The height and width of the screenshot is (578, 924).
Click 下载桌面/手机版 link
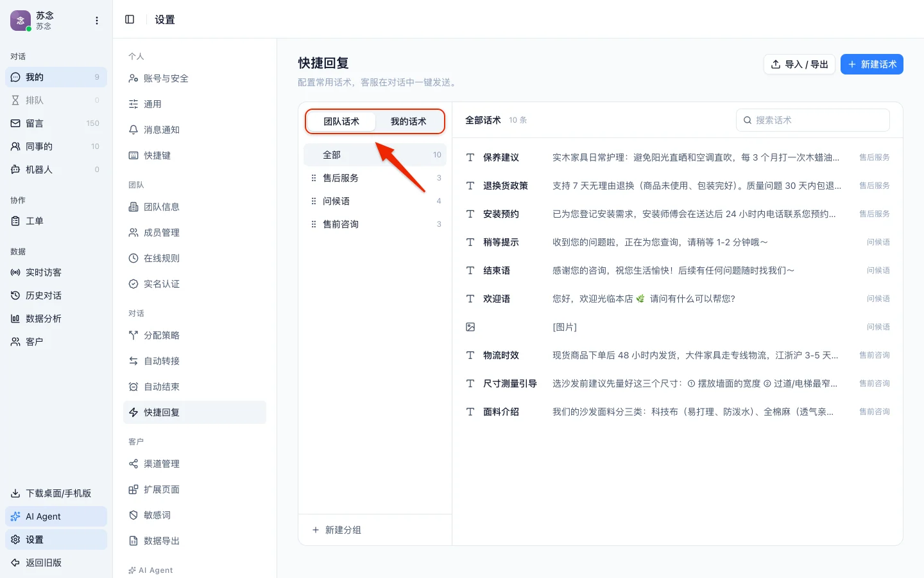pyautogui.click(x=56, y=493)
